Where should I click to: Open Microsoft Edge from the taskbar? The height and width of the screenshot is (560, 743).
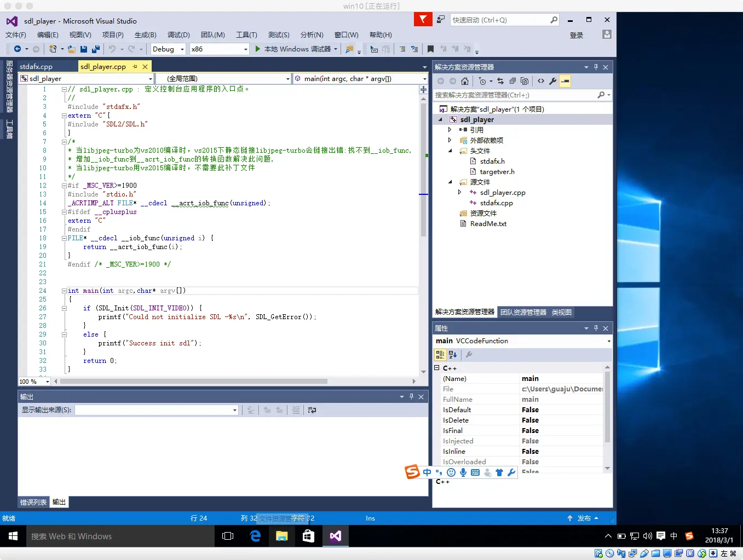pyautogui.click(x=255, y=536)
